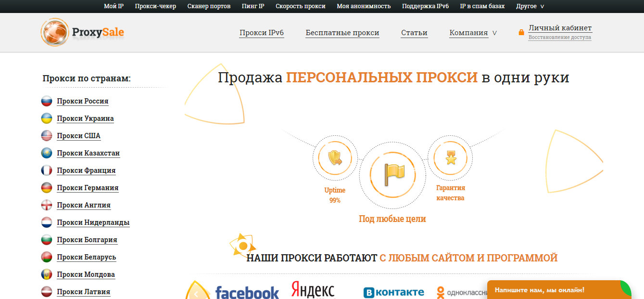644x299 pixels.
Task: Open the Бесплатные прокси page
Action: click(342, 33)
